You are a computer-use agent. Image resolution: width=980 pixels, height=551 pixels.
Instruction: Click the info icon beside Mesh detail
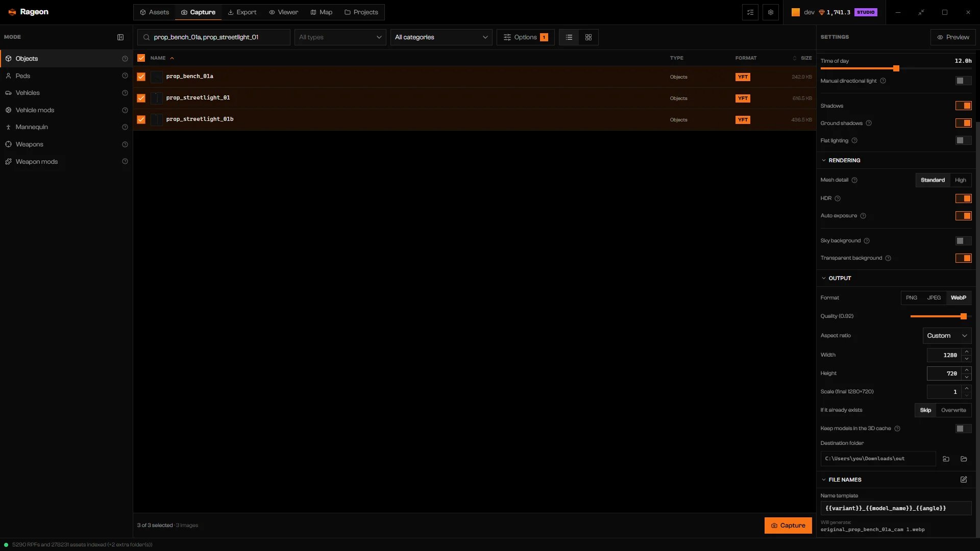pyautogui.click(x=854, y=180)
